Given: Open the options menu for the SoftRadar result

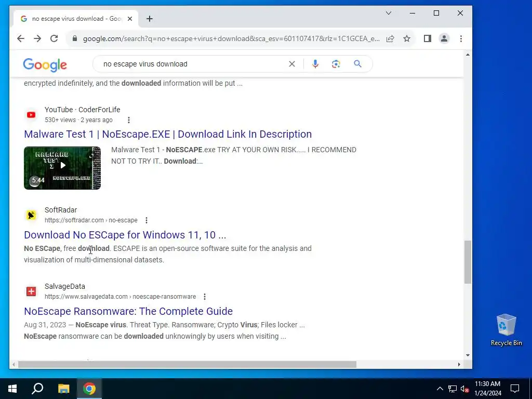Looking at the screenshot, I should [146, 220].
